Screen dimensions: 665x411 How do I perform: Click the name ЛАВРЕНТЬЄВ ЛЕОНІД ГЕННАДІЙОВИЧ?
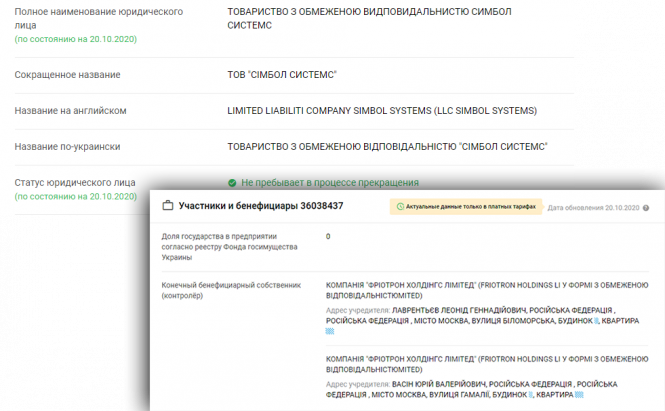coord(459,310)
